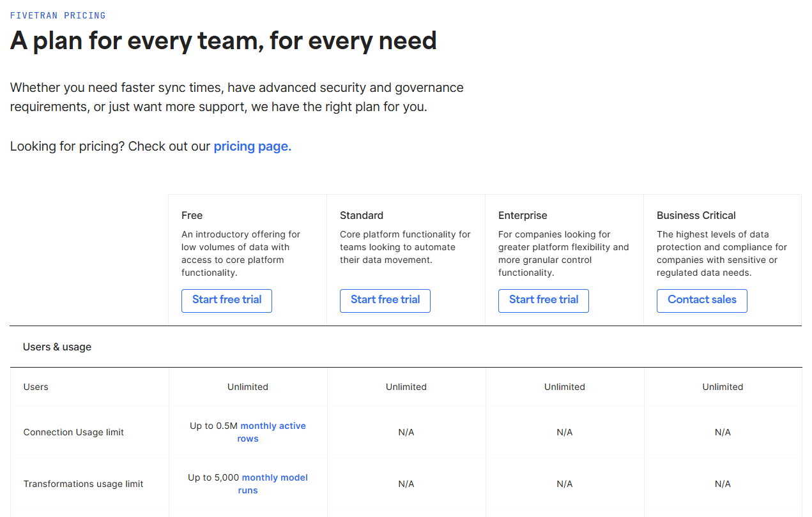Click Unlimited users cell under Enterprise

pos(565,387)
